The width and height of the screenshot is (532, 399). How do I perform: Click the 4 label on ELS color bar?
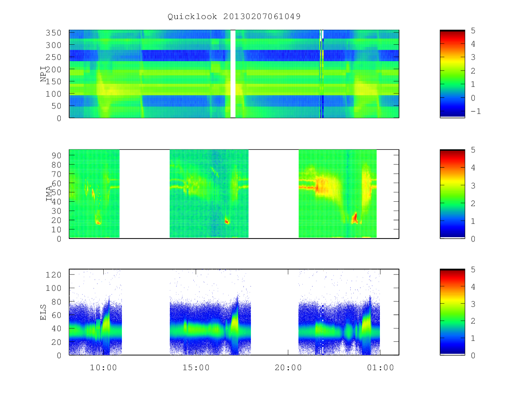coord(473,286)
